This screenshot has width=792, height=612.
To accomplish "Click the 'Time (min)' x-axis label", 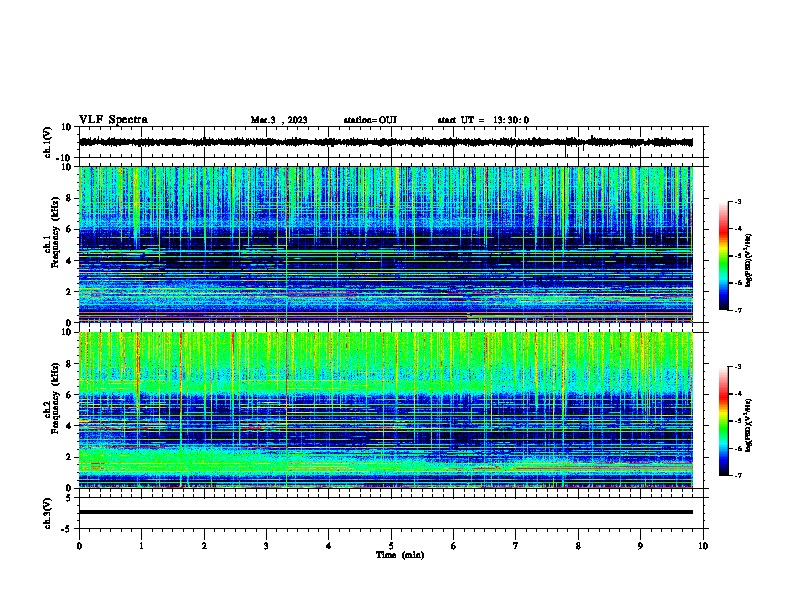I will (400, 555).
